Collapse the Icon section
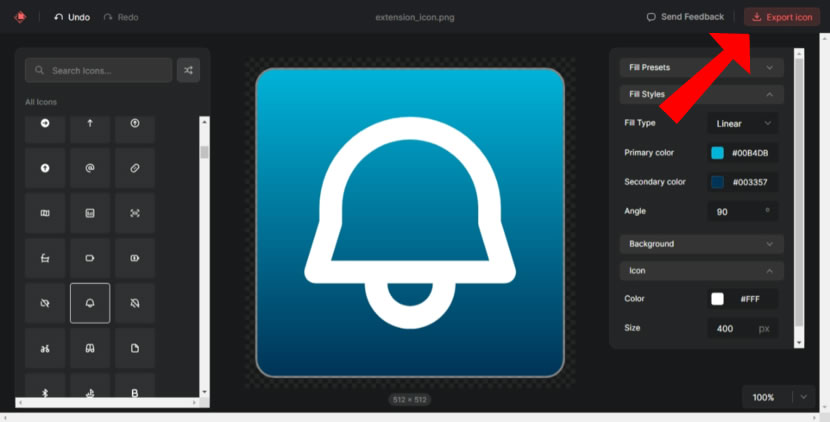Screen dimensions: 830x422 click(x=701, y=271)
